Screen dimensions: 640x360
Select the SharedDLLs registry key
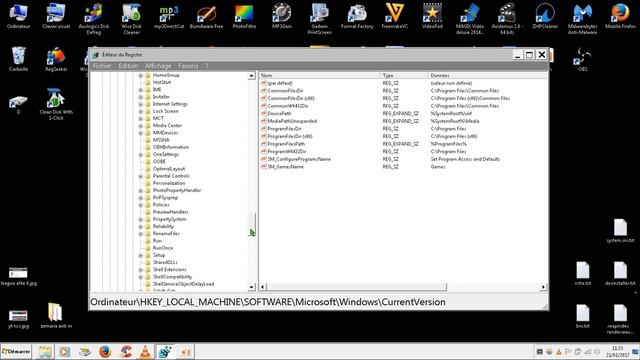click(x=165, y=262)
